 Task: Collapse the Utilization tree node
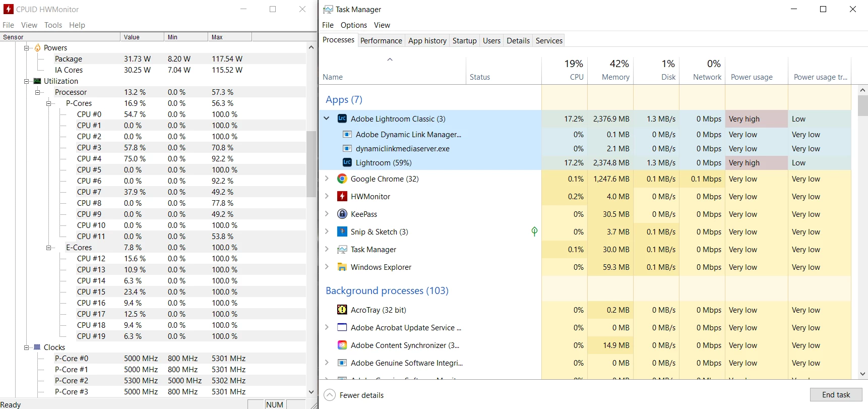coord(26,81)
